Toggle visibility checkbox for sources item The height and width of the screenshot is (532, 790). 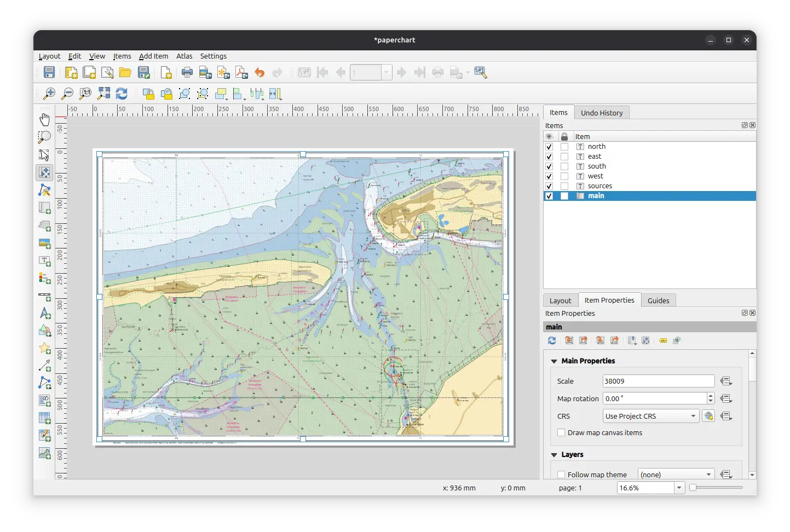pos(549,186)
